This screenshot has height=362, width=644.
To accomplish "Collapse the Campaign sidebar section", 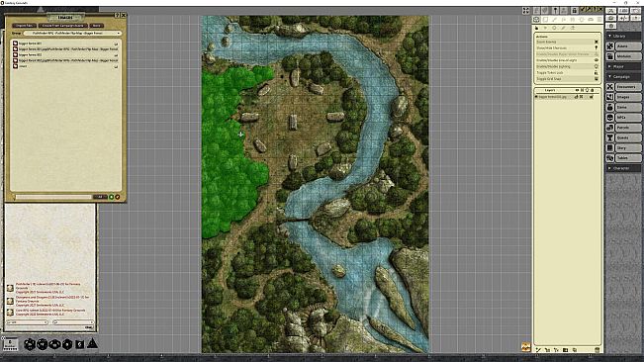I will (623, 77).
